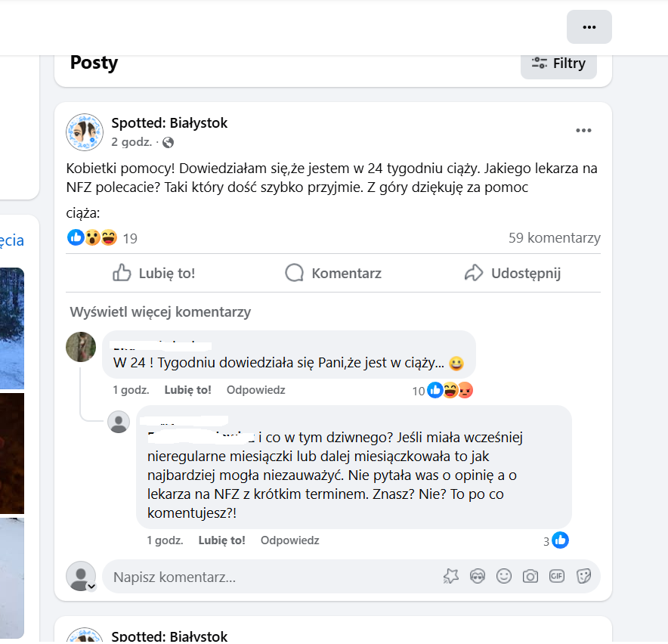The width and height of the screenshot is (668, 644).
Task: Insert a GIF via the GIF icon
Action: coord(557,576)
